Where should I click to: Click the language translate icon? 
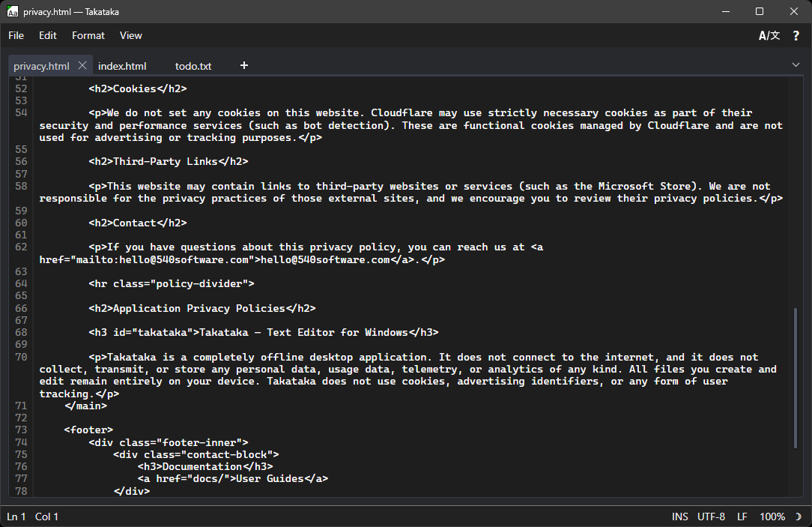tap(769, 35)
